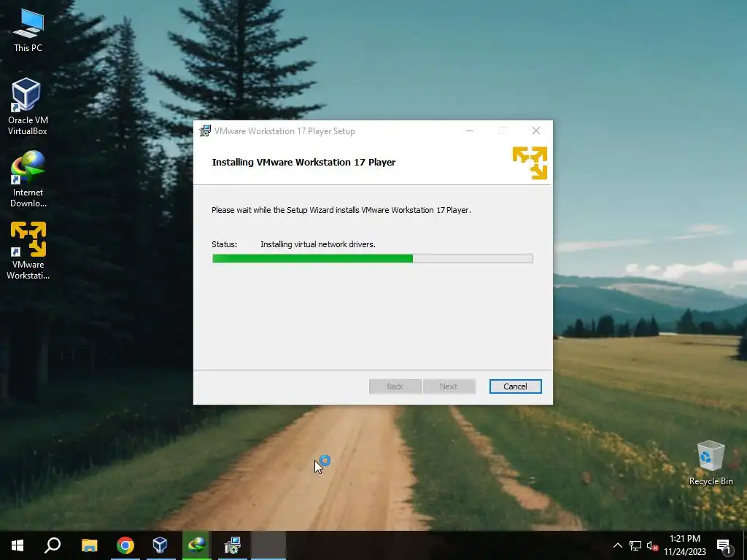
Task: Open Google Chrome from the taskbar
Action: click(x=125, y=545)
